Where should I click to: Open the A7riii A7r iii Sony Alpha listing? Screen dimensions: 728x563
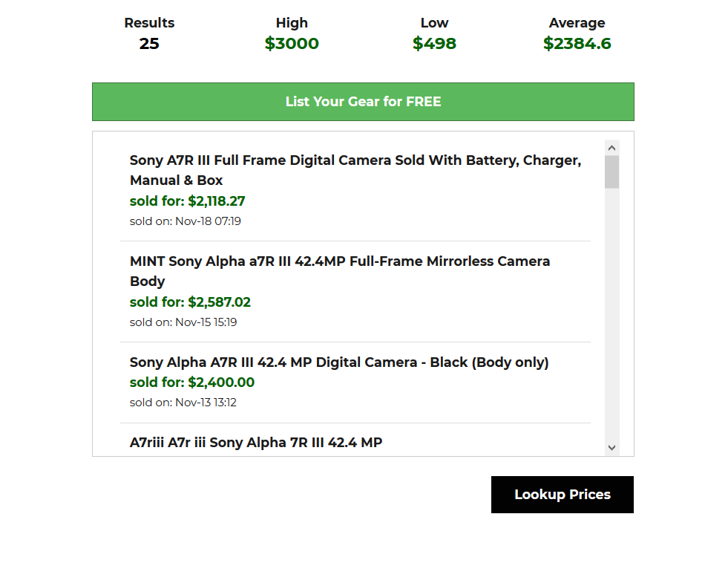[x=256, y=443]
